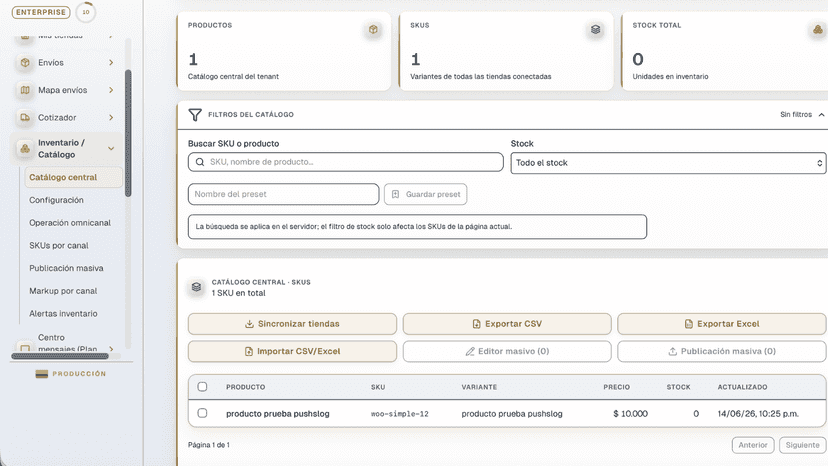Expand the Cotizador chevron

[x=111, y=117]
